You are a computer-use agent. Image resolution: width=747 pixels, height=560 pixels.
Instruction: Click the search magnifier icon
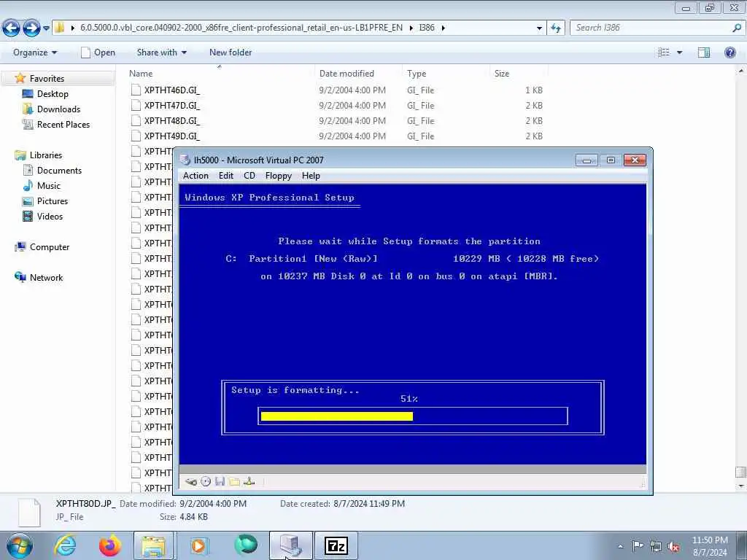737,28
